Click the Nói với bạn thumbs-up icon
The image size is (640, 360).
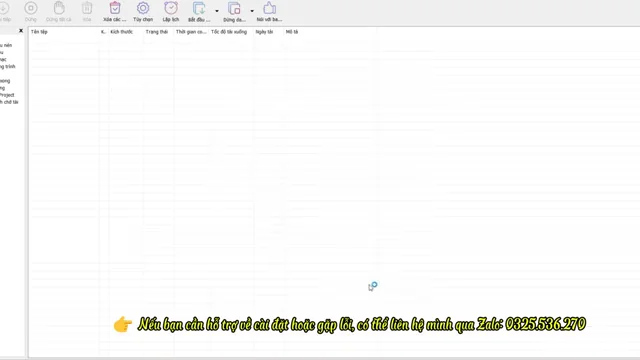[x=269, y=8]
